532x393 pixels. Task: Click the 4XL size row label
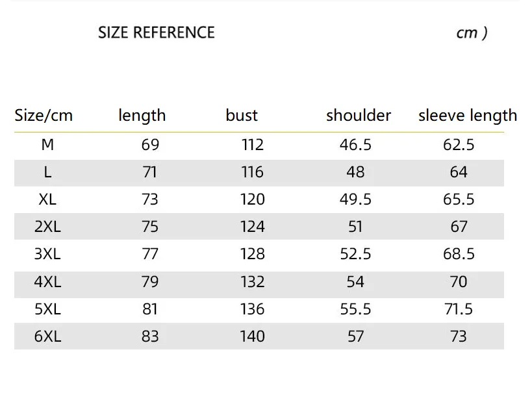[47, 281]
